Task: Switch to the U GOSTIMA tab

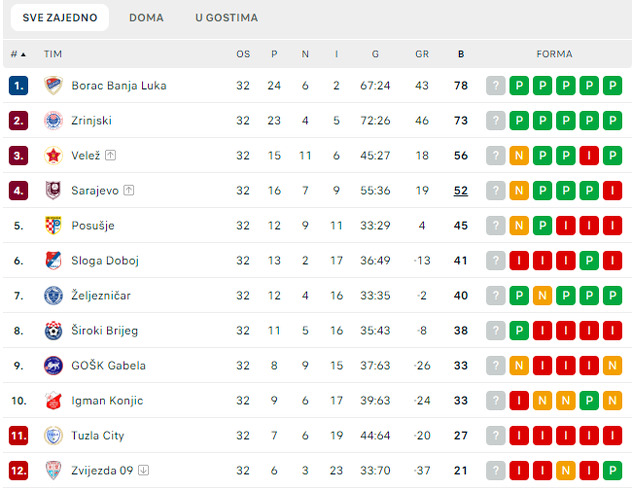Action: pyautogui.click(x=226, y=18)
